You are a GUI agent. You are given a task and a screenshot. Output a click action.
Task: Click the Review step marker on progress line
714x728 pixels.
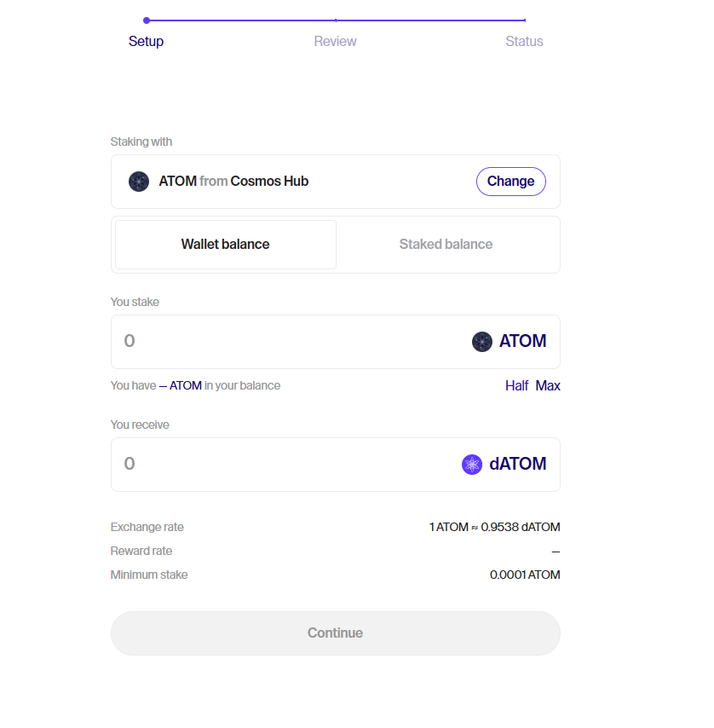click(x=336, y=20)
